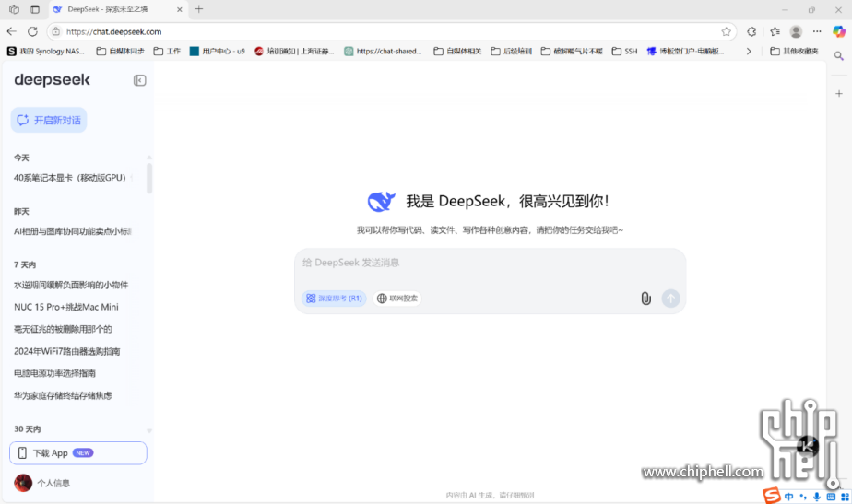Toggle 联网搜索 web search mode

pos(397,299)
